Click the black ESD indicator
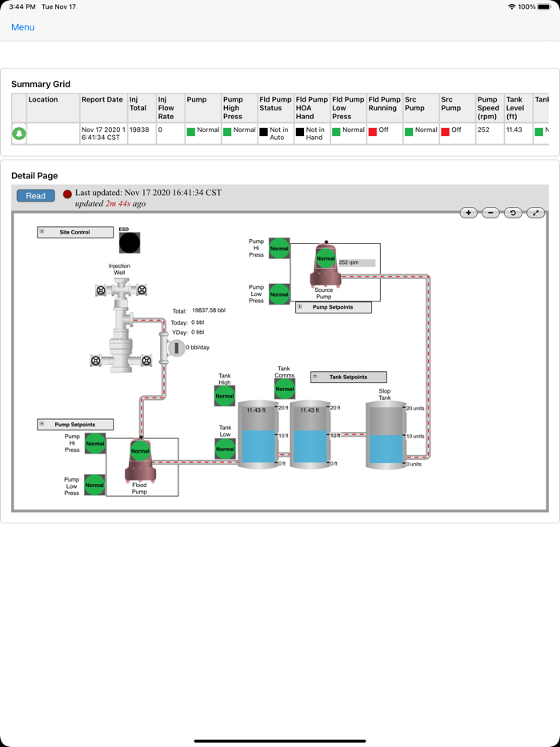The image size is (560, 747). tap(130, 243)
